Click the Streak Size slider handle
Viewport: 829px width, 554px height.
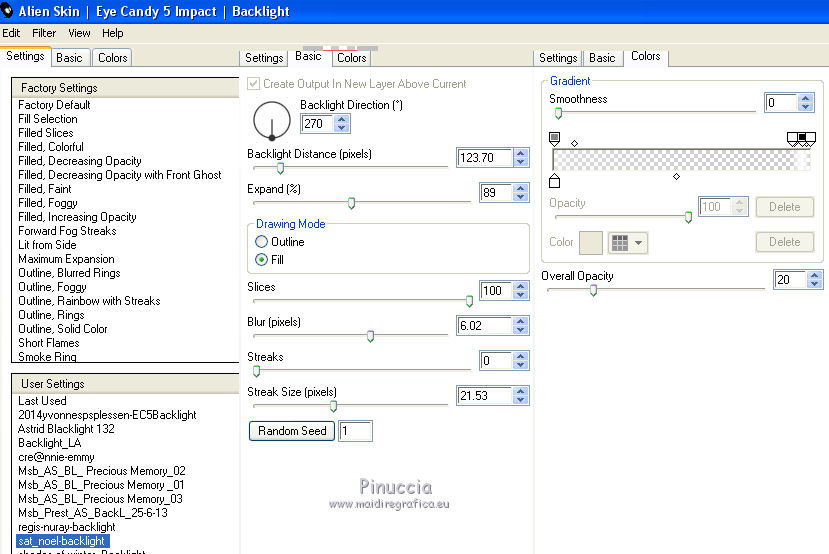click(333, 406)
